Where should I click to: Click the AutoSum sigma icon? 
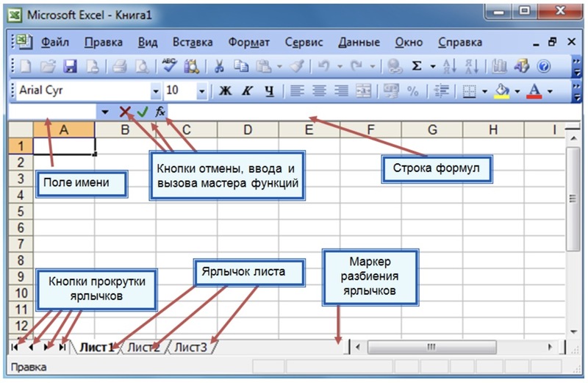(x=416, y=66)
